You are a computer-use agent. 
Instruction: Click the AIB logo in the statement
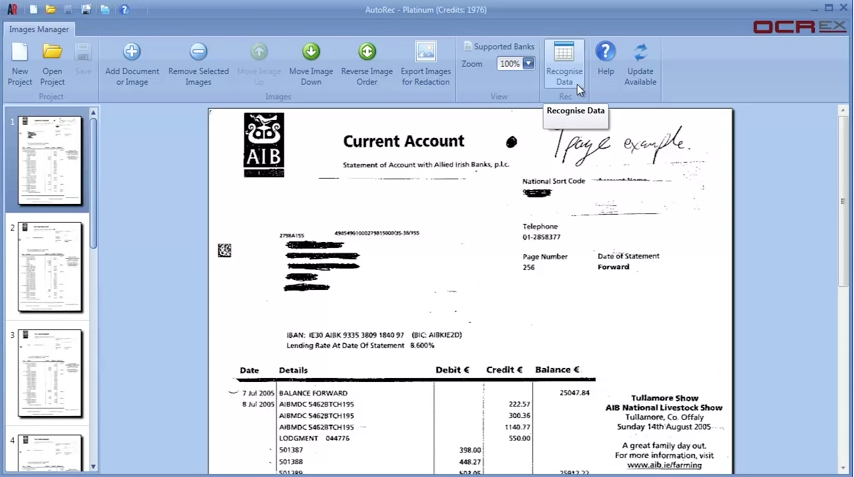(x=264, y=145)
